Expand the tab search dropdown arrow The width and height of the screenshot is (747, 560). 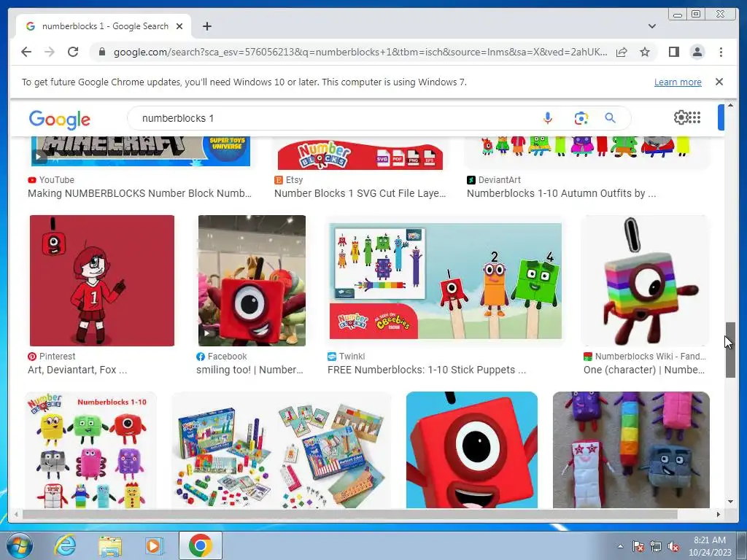pos(652,26)
